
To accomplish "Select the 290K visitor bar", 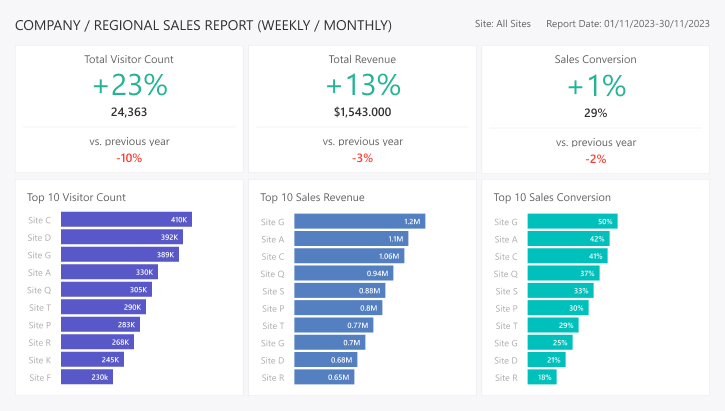I will 103,307.
